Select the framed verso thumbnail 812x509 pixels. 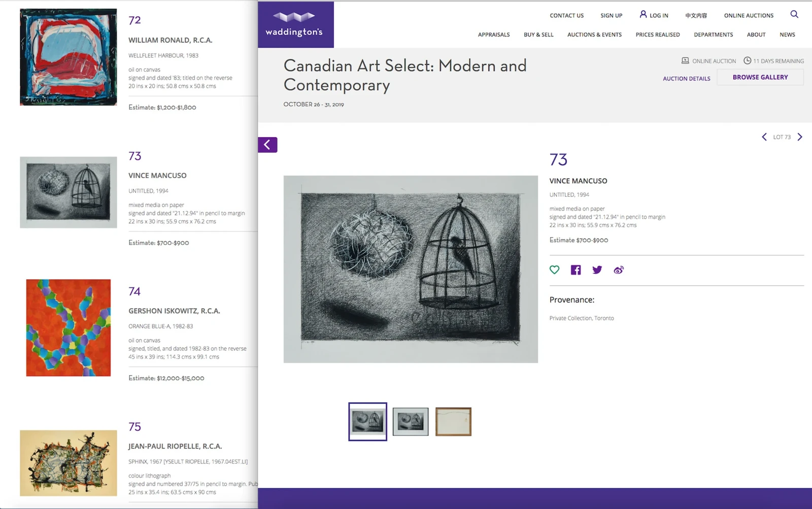click(x=453, y=421)
